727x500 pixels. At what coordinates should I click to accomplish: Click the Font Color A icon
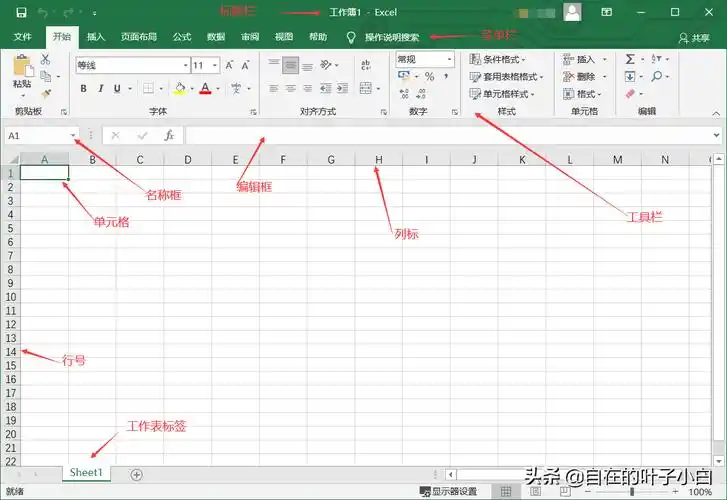click(205, 88)
